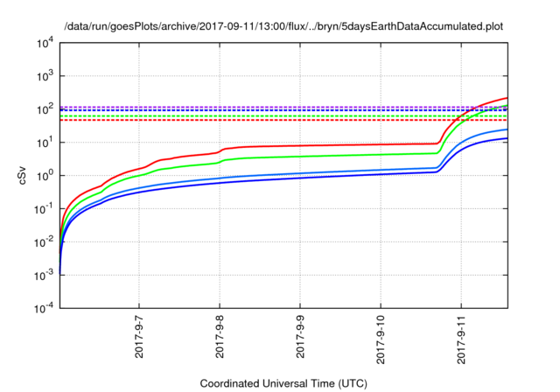Image resolution: width=560 pixels, height=392 pixels.
Task: Click the 10^1 y-axis tick label
Action: pyautogui.click(x=45, y=143)
